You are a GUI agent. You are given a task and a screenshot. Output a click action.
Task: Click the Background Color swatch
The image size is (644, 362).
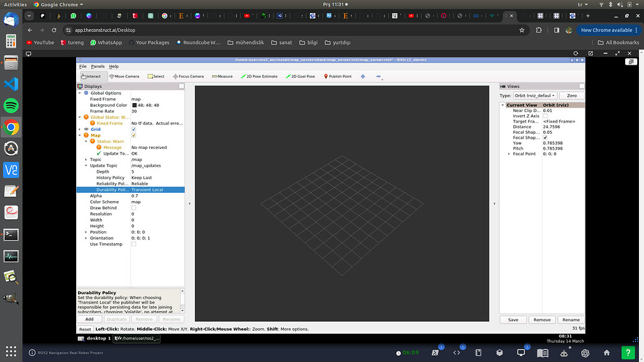[134, 105]
